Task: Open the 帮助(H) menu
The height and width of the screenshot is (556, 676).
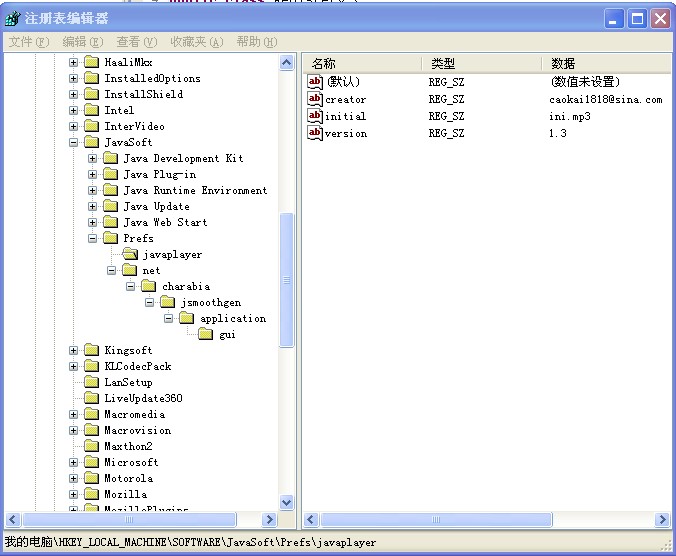Action: 257,42
